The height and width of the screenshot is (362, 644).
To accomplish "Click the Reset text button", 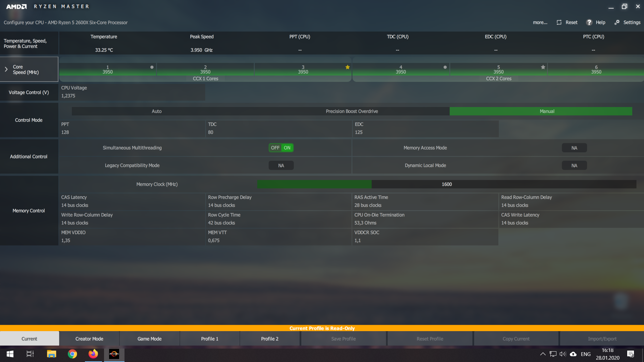I will click(572, 22).
